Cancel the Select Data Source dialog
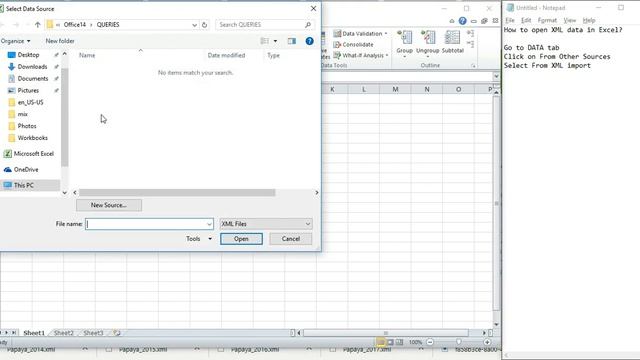This screenshot has height=360, width=640. pyautogui.click(x=291, y=239)
